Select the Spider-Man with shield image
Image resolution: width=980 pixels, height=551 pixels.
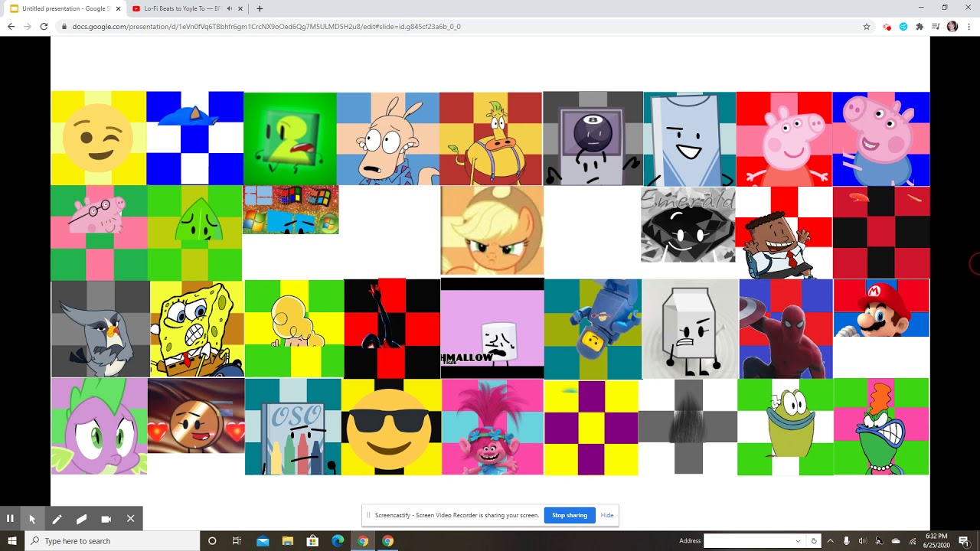click(x=786, y=329)
